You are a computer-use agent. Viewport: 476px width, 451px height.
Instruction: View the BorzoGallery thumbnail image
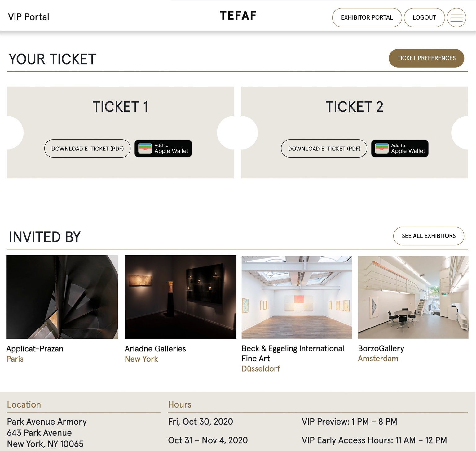[413, 297]
